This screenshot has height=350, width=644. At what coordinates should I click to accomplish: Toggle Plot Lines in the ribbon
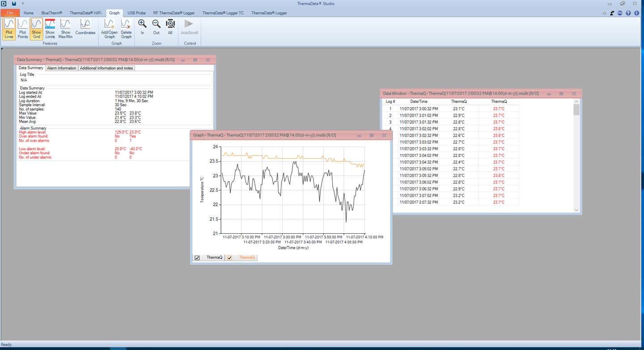click(9, 29)
